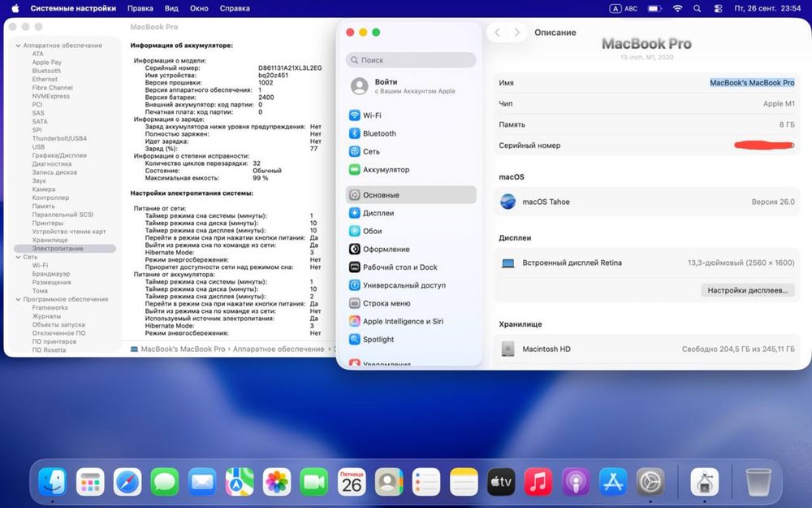This screenshot has width=812, height=508.
Task: Click the Поиск search field
Action: [411, 60]
